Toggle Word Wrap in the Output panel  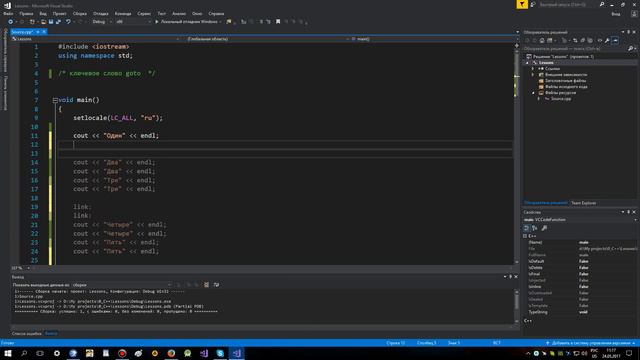click(x=216, y=285)
